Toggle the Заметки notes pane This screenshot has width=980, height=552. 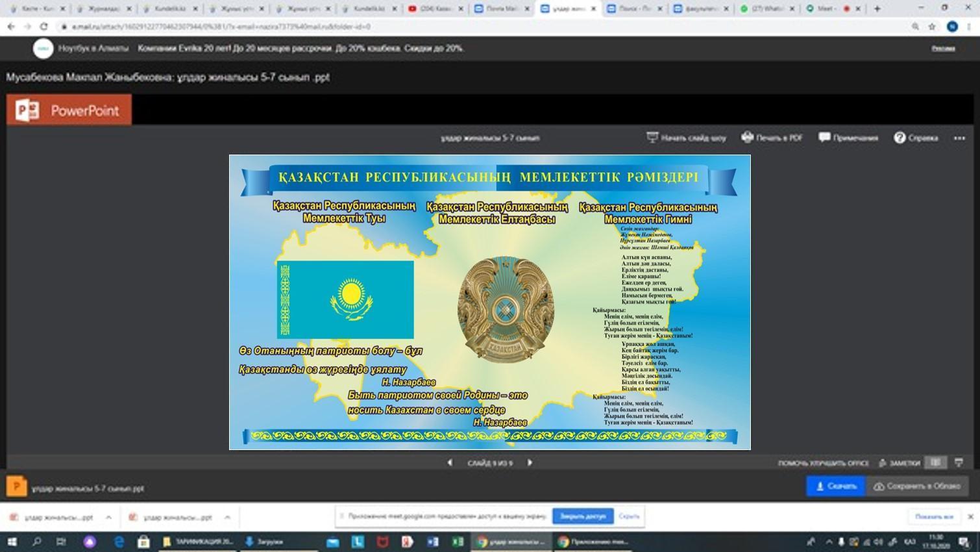(x=900, y=463)
